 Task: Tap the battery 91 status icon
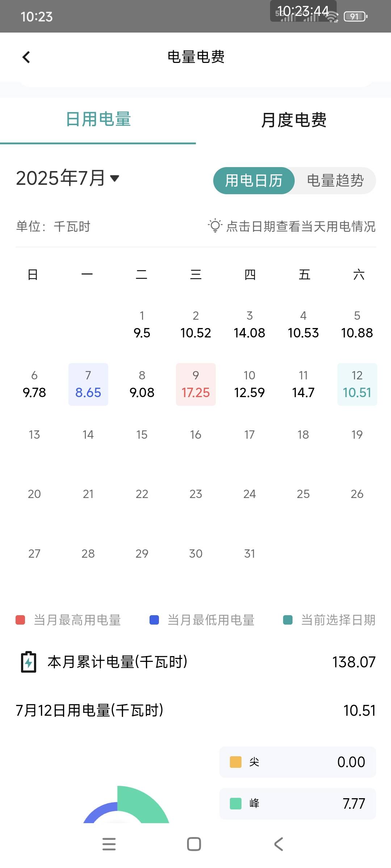(356, 16)
